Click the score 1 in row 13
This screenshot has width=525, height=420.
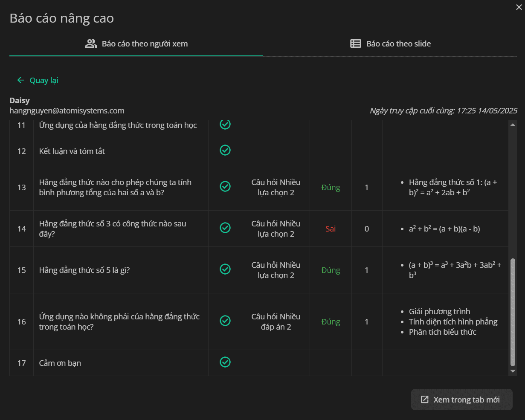[x=367, y=187]
